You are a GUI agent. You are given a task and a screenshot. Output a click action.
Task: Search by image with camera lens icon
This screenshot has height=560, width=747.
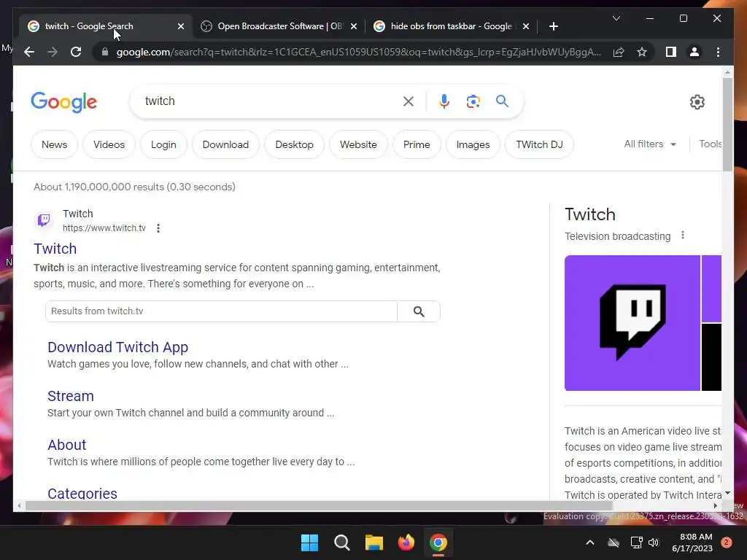(473, 101)
